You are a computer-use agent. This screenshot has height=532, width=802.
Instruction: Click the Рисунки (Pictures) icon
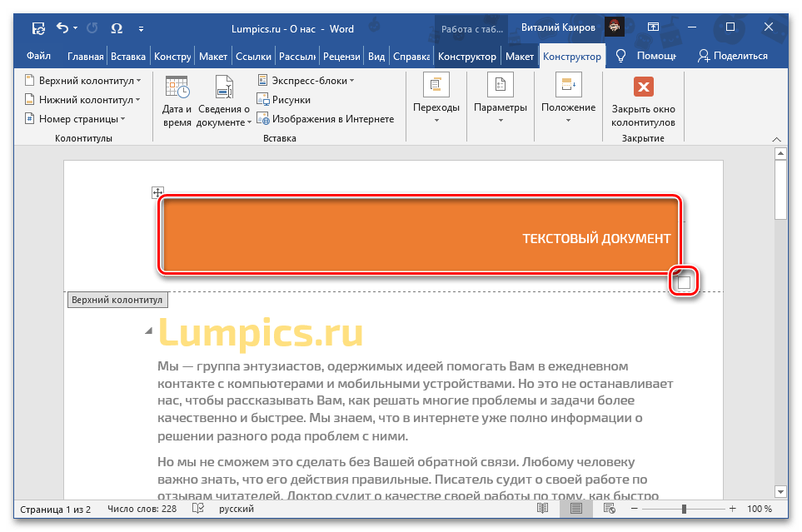(x=283, y=100)
